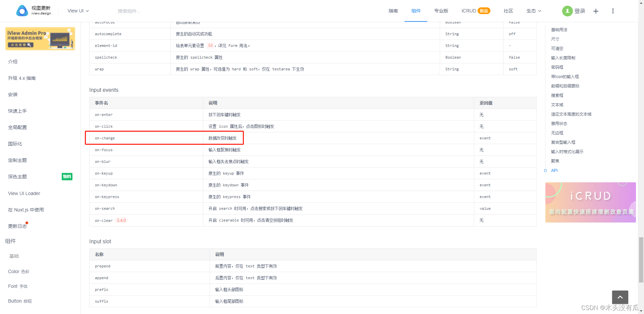The height and width of the screenshot is (314, 644).
Task: Click the yellow 新品 badge on iCRUD
Action: point(484,10)
